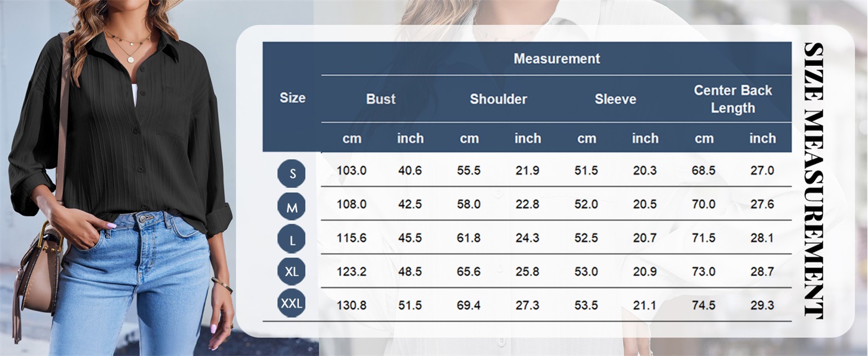
Task: Select the Bust column header
Action: 381,99
